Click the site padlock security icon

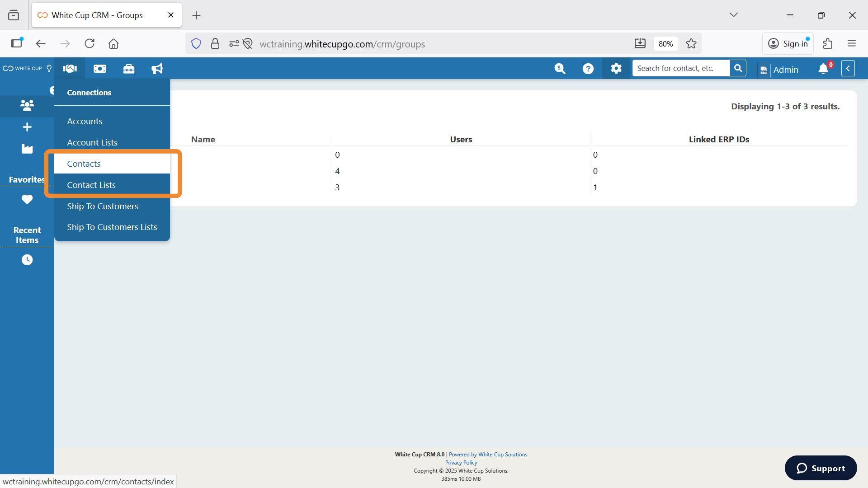[x=215, y=43]
